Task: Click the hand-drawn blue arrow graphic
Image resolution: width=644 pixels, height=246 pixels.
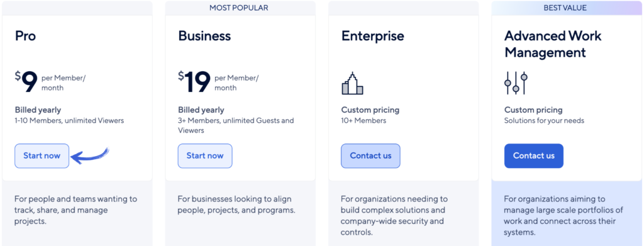Action: click(91, 155)
